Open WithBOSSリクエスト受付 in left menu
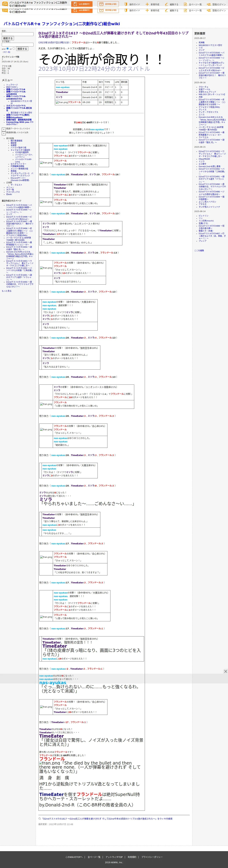The image size is (228, 868). pos(21,102)
